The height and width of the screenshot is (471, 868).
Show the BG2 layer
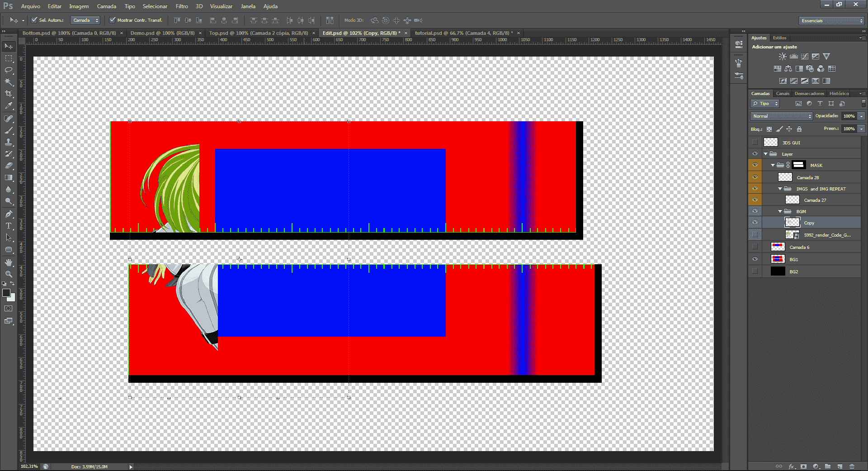pyautogui.click(x=755, y=271)
